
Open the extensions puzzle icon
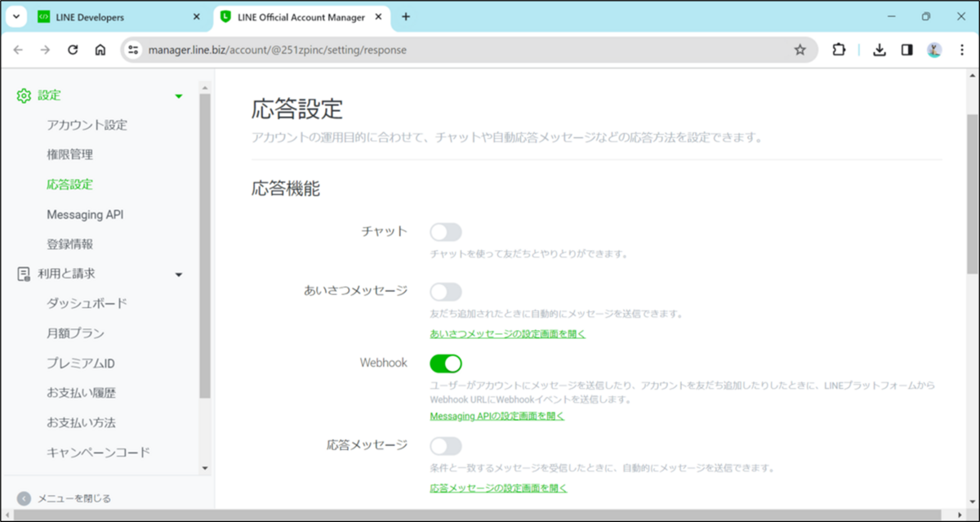839,50
